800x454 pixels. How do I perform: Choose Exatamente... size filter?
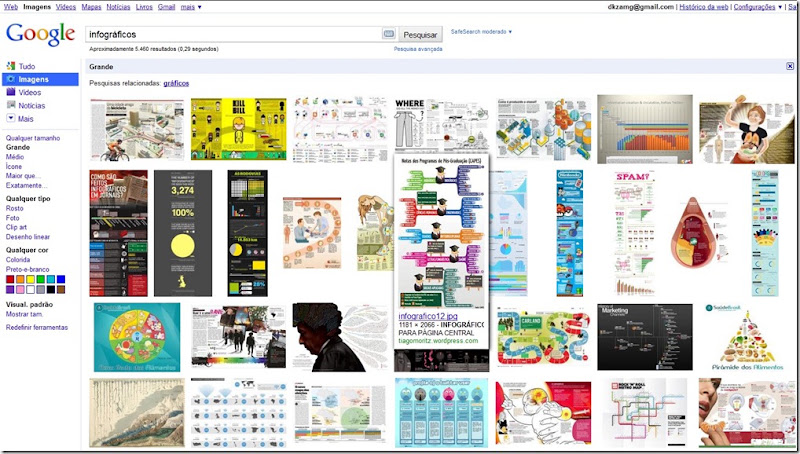coord(27,186)
